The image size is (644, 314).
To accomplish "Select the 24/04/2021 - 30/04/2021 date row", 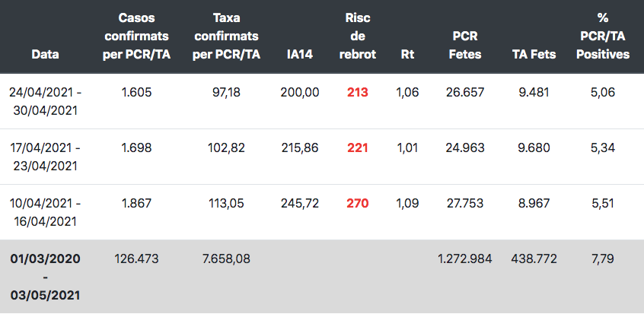I will tap(46, 101).
